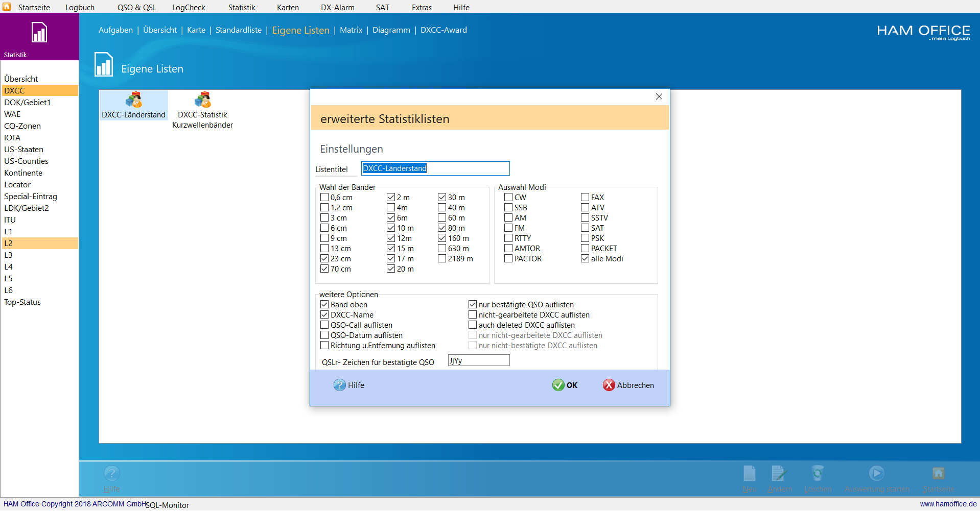The width and height of the screenshot is (980, 511).
Task: Click the Löschen trash icon in the bottom toolbar
Action: (x=818, y=473)
